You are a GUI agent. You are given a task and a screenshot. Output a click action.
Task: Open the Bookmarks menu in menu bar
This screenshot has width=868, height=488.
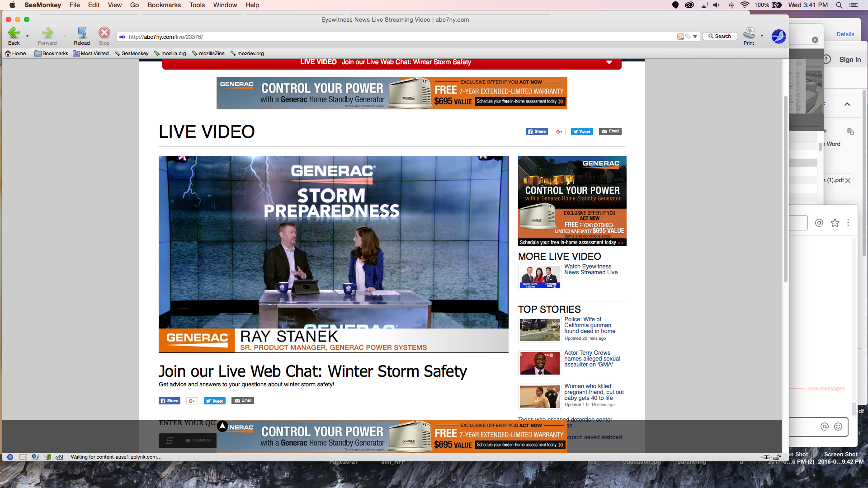coord(164,5)
